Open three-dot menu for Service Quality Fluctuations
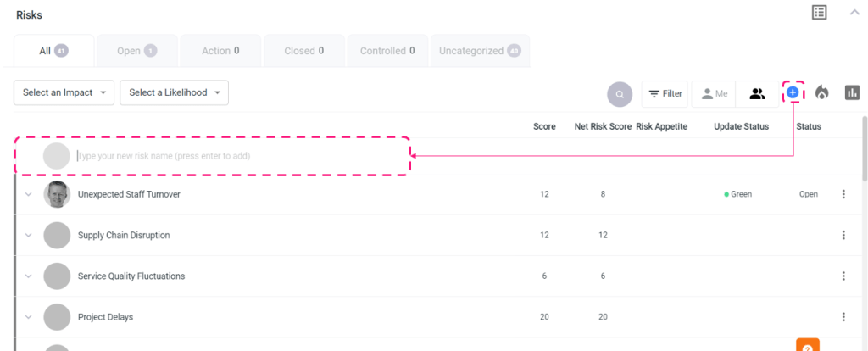This screenshot has width=868, height=351. point(843,276)
